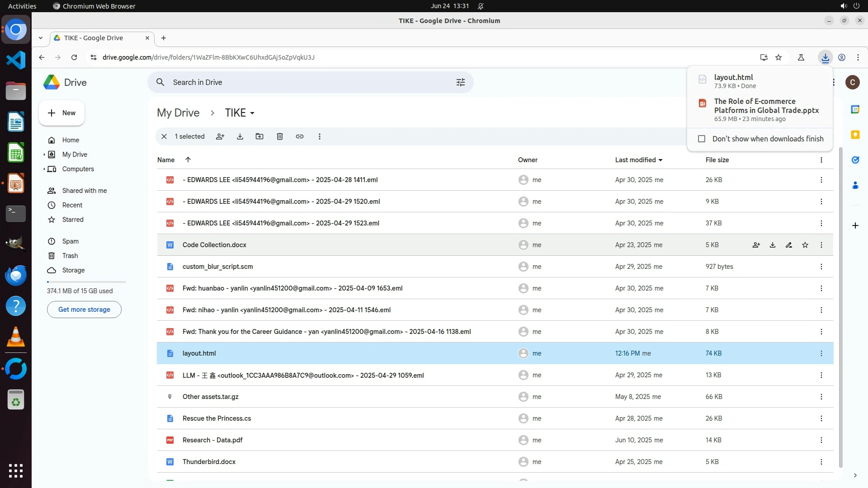868x488 pixels.
Task: Clear selection with the X button
Action: pyautogui.click(x=164, y=136)
